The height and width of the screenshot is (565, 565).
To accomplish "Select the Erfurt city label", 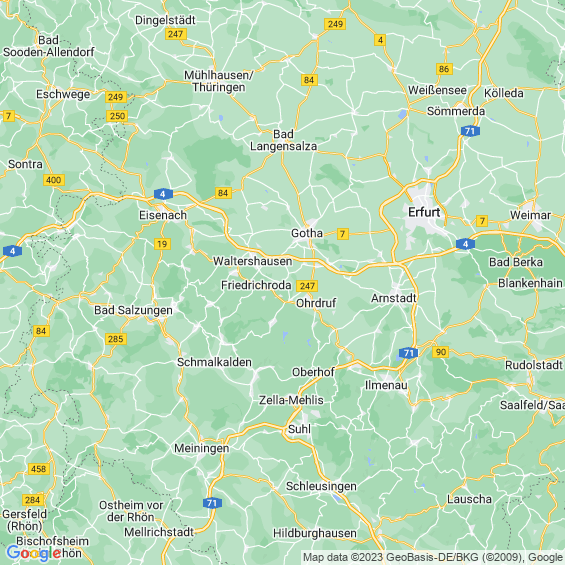I will pyautogui.click(x=424, y=212).
